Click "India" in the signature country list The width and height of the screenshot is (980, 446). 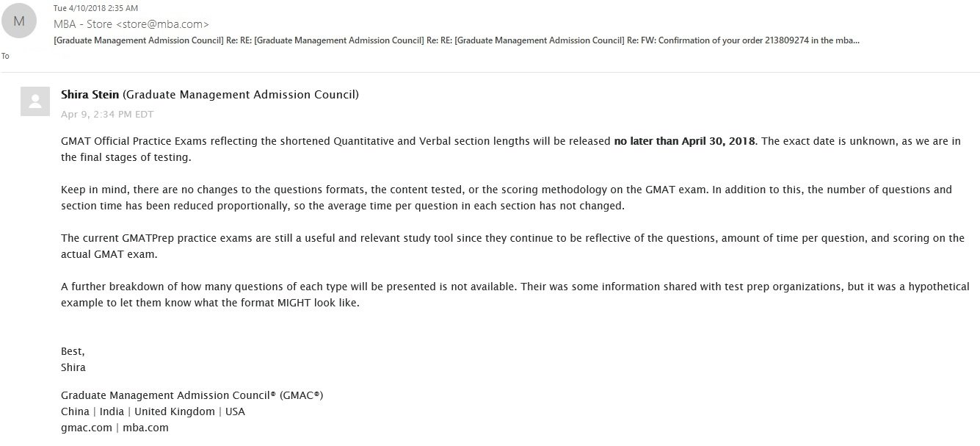pos(109,411)
